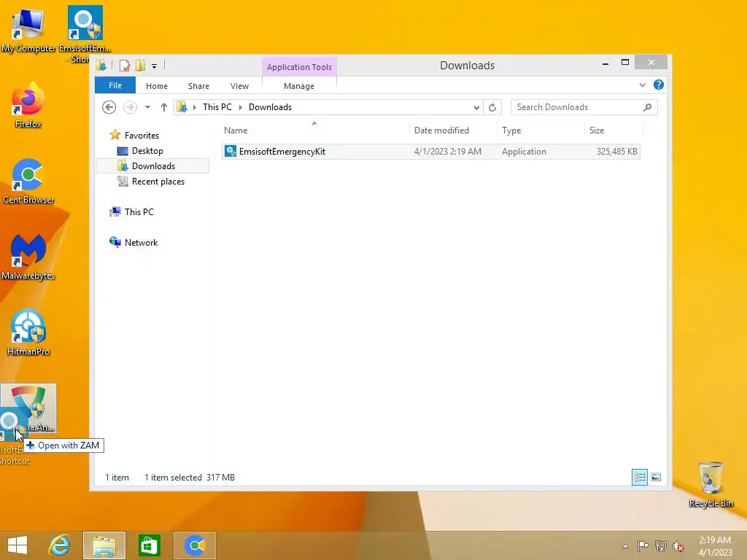This screenshot has height=560, width=747.
Task: Click the network tray icon
Action: click(x=661, y=545)
